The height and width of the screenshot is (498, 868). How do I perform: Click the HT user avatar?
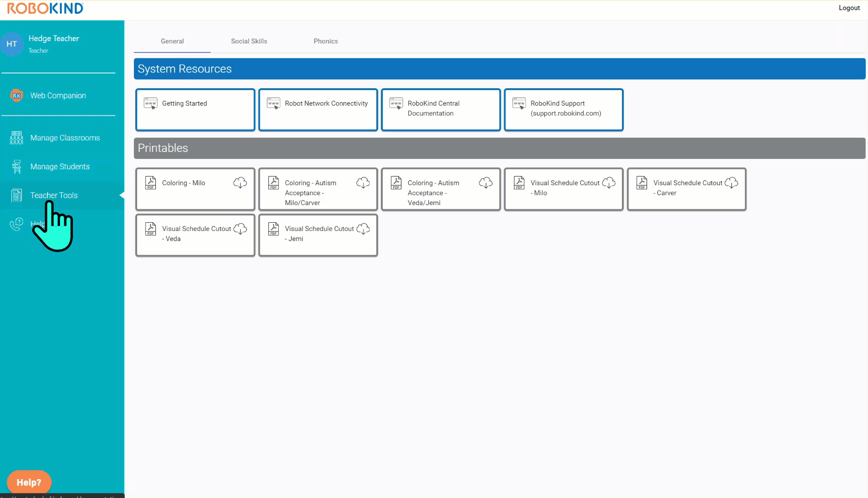(12, 44)
